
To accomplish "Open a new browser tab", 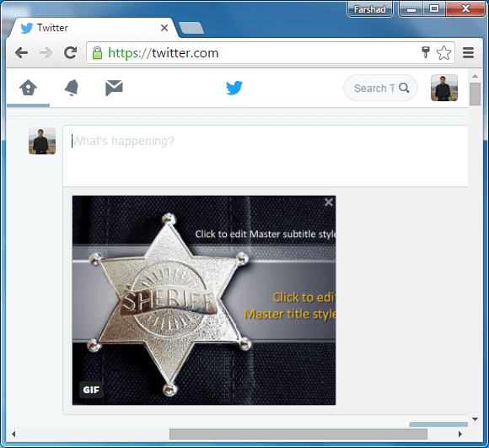I will point(191,28).
